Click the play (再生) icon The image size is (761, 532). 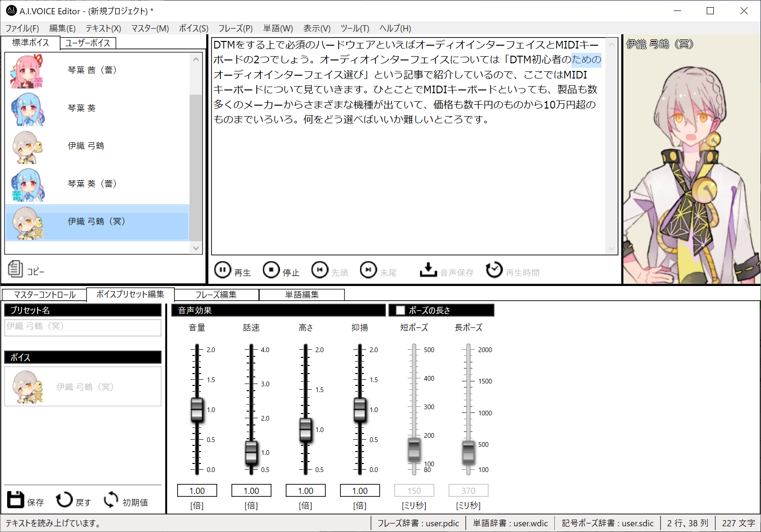click(x=222, y=270)
